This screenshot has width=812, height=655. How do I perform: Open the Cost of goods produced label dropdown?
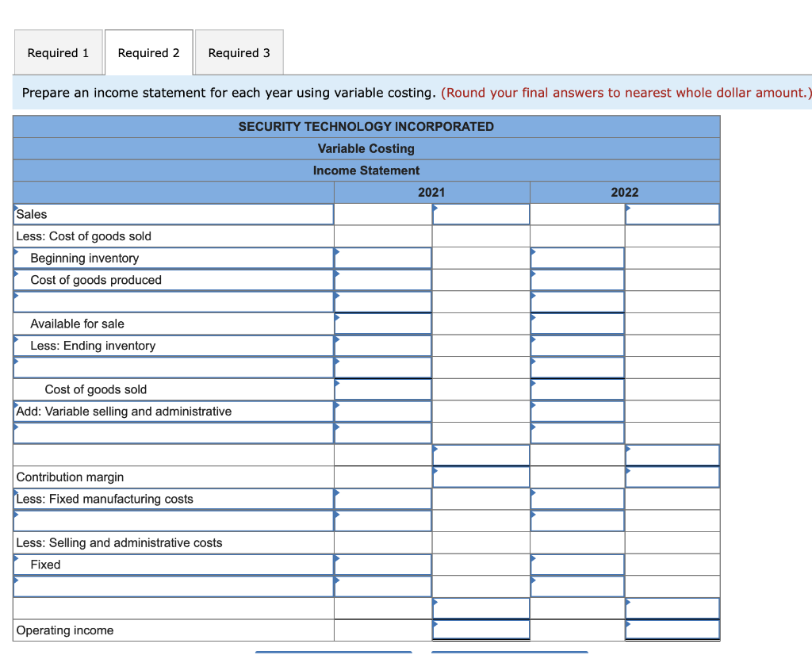pos(174,280)
